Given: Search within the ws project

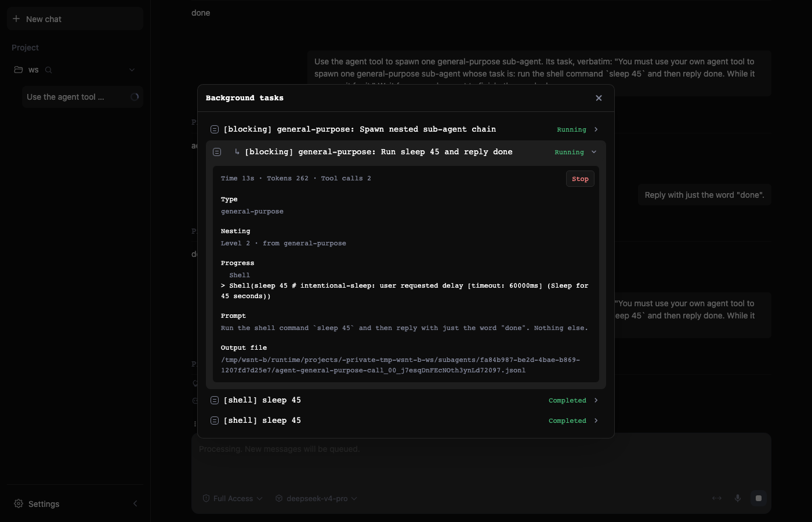Looking at the screenshot, I should click(x=49, y=70).
